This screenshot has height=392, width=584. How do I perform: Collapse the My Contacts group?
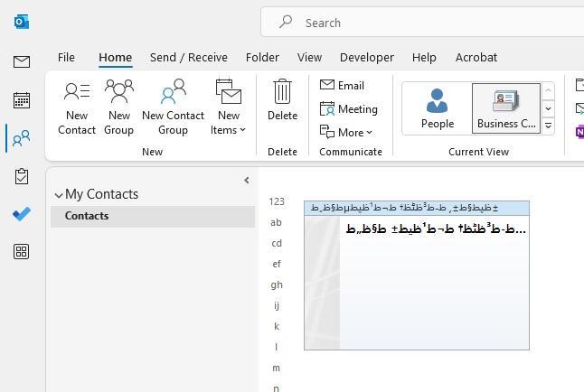coord(59,195)
